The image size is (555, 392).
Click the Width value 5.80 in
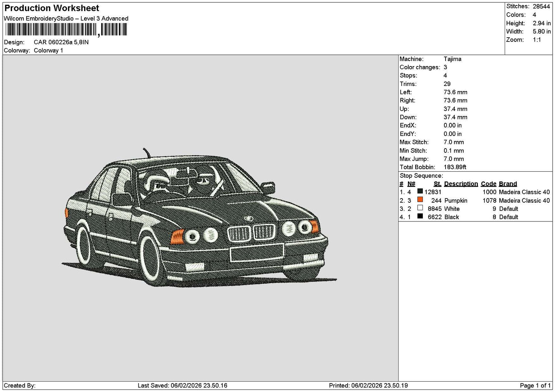click(542, 31)
